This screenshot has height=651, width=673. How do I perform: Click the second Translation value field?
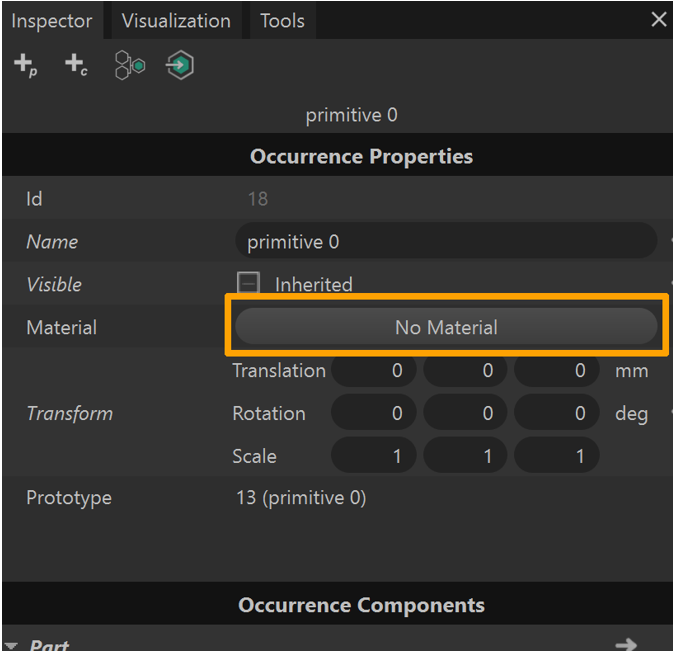click(x=465, y=370)
